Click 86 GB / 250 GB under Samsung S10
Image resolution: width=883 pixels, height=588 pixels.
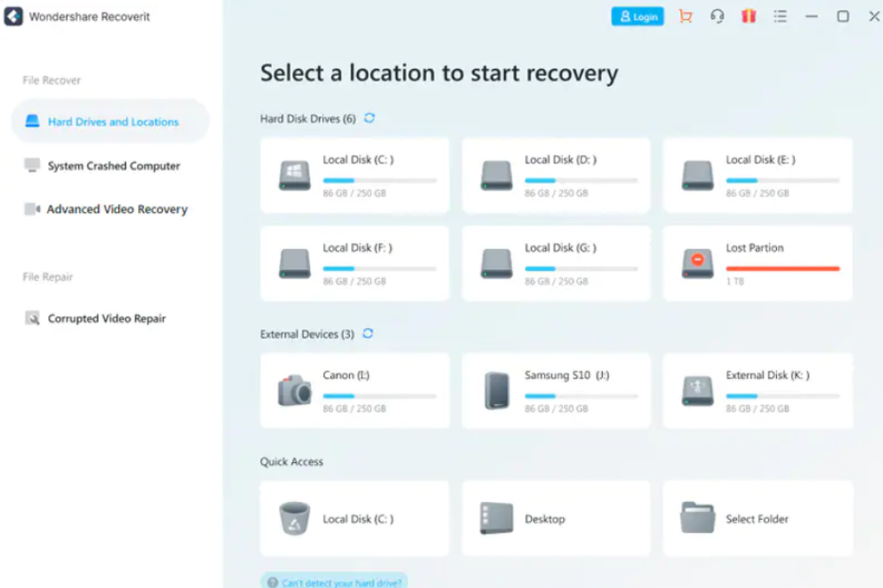click(x=556, y=409)
